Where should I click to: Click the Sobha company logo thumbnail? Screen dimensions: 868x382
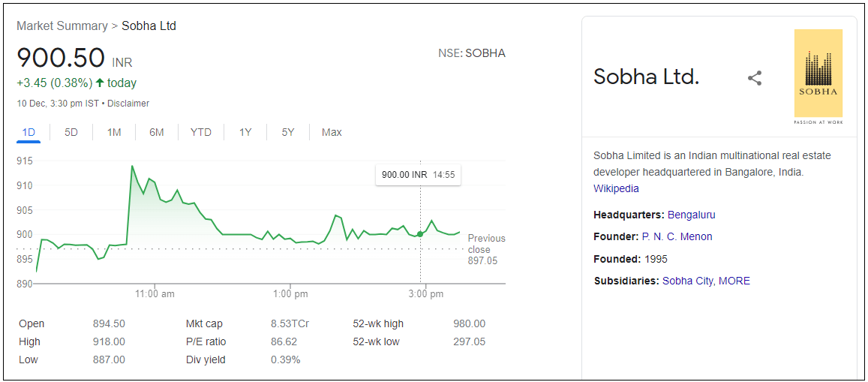point(818,77)
